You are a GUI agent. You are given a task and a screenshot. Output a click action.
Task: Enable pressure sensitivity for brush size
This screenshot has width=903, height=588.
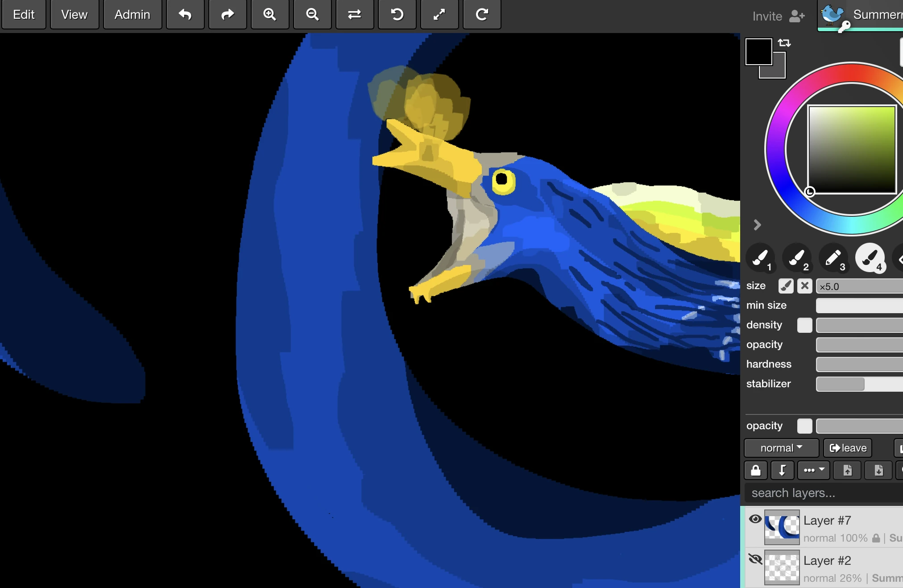click(786, 286)
